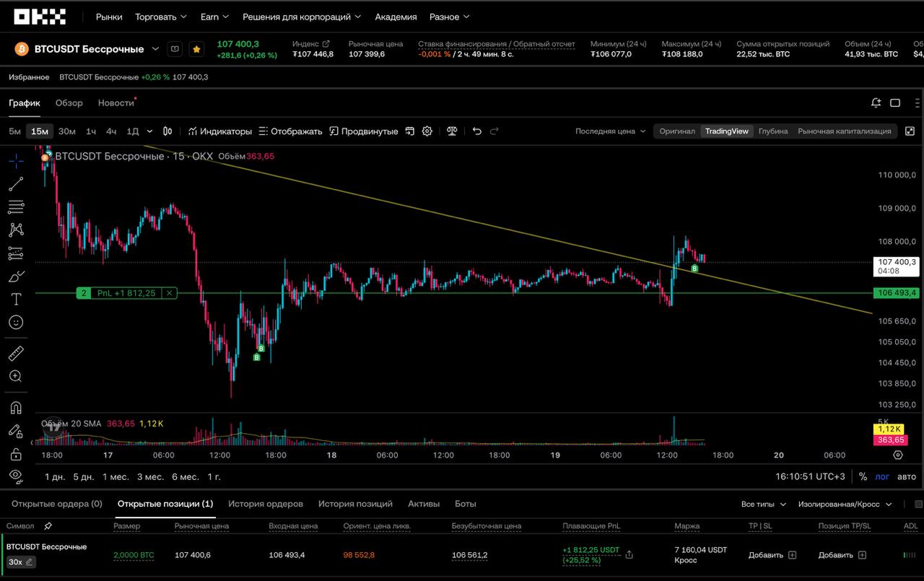Expand the BTCUSDT Бессрочные pair selector
924x581 pixels.
tap(155, 49)
